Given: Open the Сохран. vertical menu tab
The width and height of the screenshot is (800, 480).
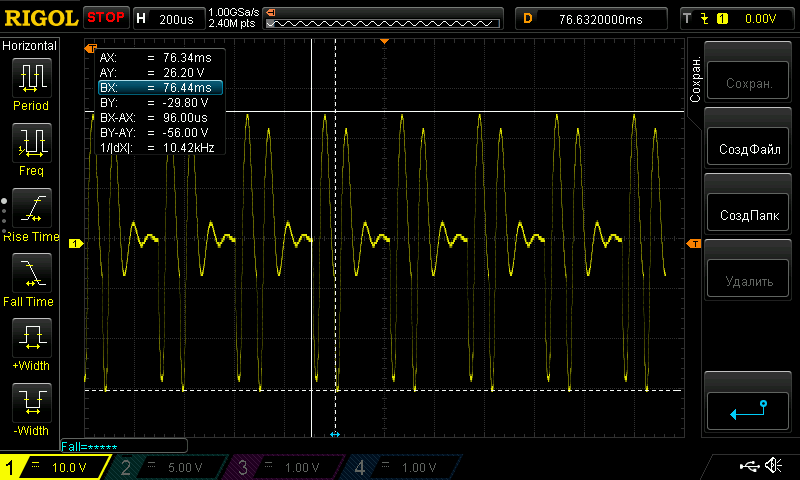Looking at the screenshot, I should [695, 79].
